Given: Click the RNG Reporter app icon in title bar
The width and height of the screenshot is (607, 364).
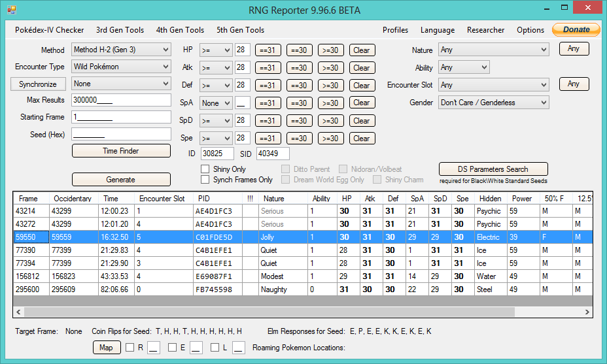Looking at the screenshot, I should tap(12, 10).
